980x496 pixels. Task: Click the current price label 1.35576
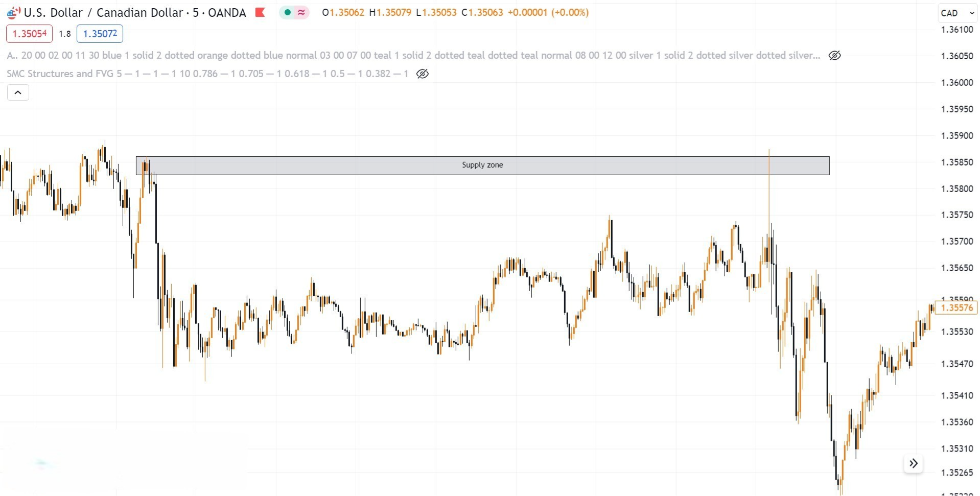[956, 308]
